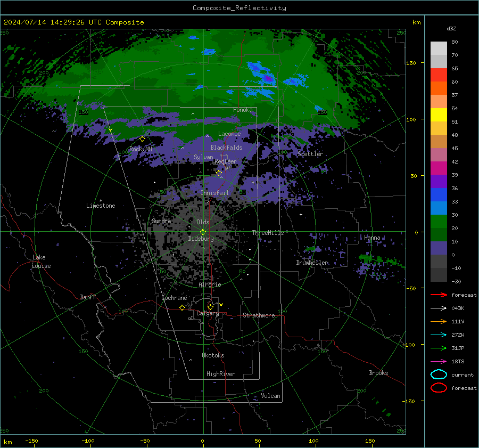This screenshot has height=448, width=479.
Task: Click the red forecast ellipse in legend
Action: tap(439, 388)
